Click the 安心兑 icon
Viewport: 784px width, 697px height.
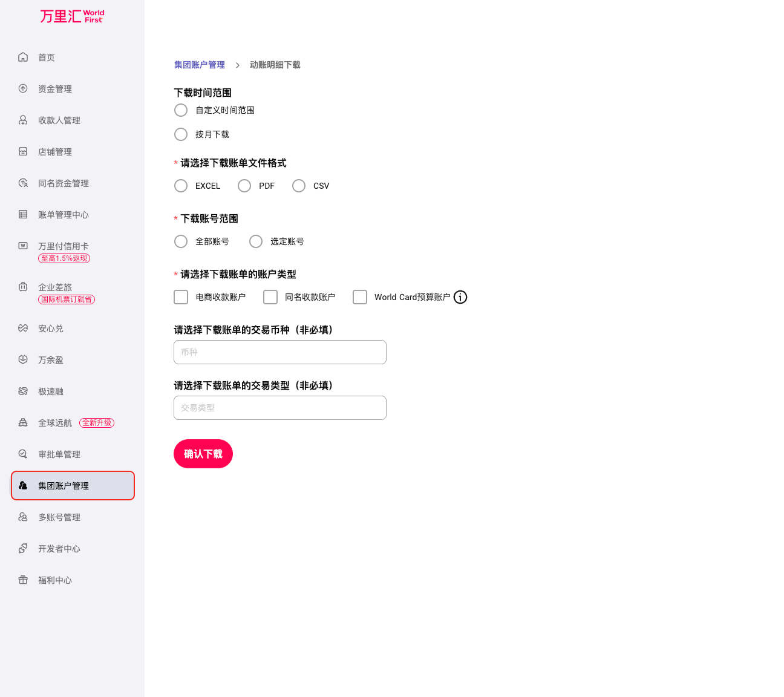tap(23, 328)
